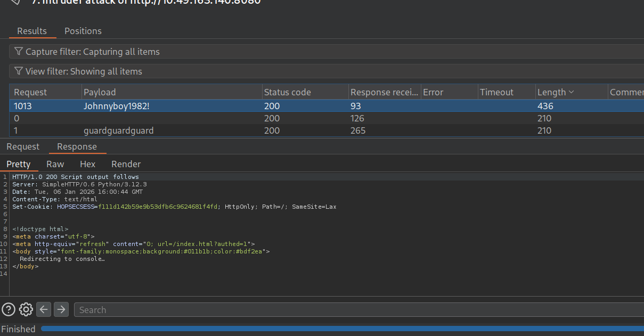Viewport: 644px width, 336px height.
Task: Open the Render view tab
Action: point(126,164)
